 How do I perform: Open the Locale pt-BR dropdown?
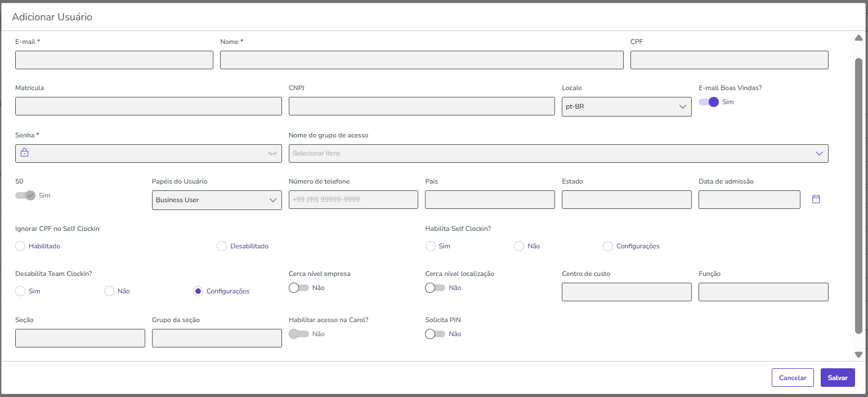pos(626,106)
